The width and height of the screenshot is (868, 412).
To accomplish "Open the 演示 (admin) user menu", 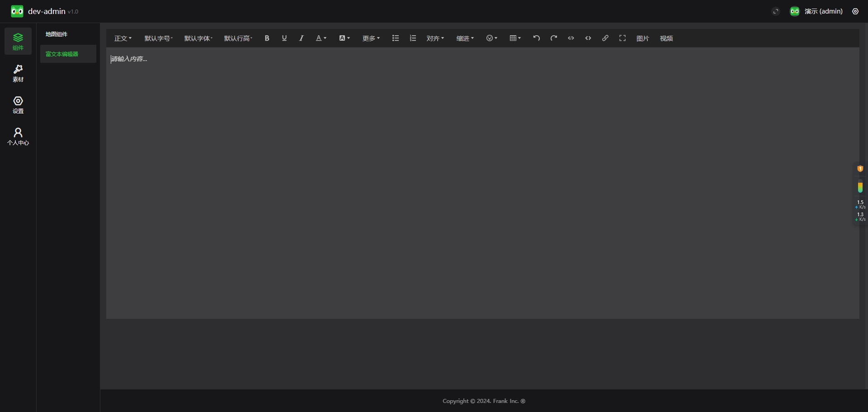I will pyautogui.click(x=824, y=11).
